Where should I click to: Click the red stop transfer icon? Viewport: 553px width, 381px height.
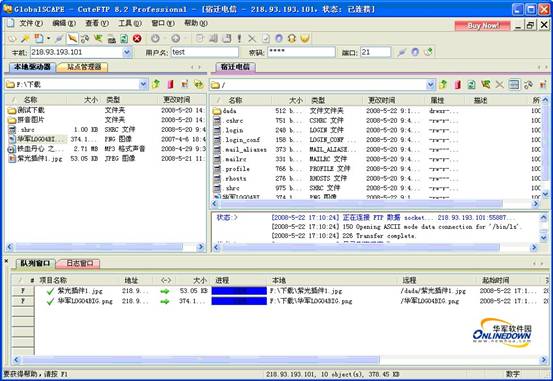(137, 38)
